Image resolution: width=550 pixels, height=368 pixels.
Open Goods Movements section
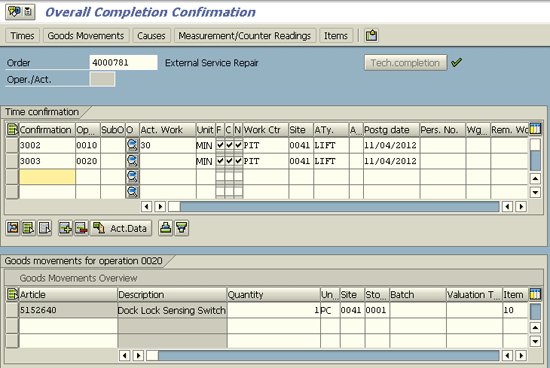click(86, 36)
